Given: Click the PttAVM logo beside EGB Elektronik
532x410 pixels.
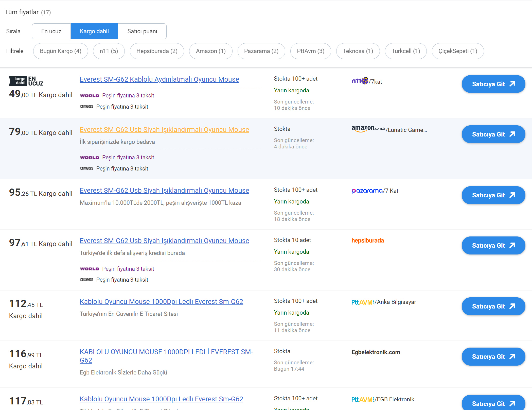Looking at the screenshot, I should tap(363, 400).
